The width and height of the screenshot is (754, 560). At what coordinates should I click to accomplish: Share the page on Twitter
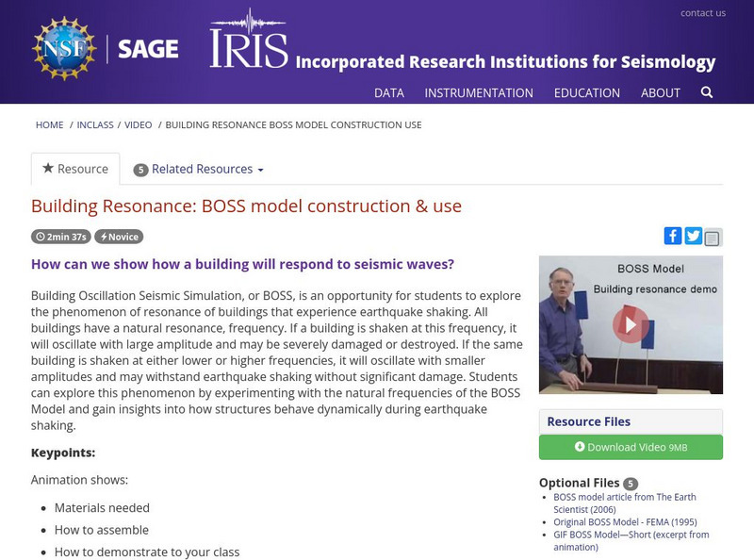(x=692, y=236)
